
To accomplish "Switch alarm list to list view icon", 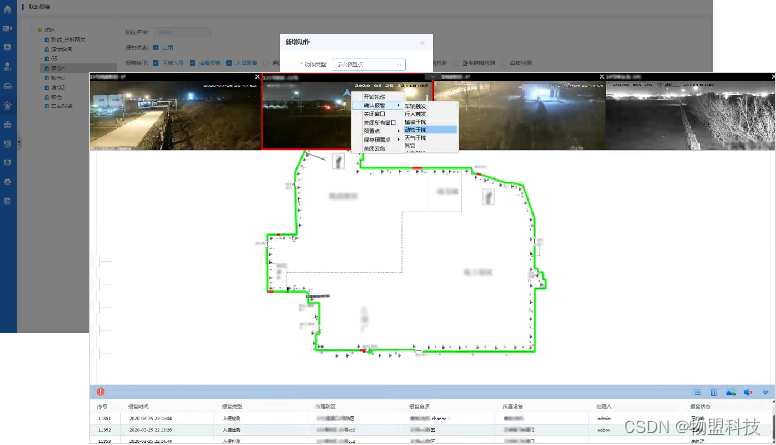I will [x=697, y=392].
